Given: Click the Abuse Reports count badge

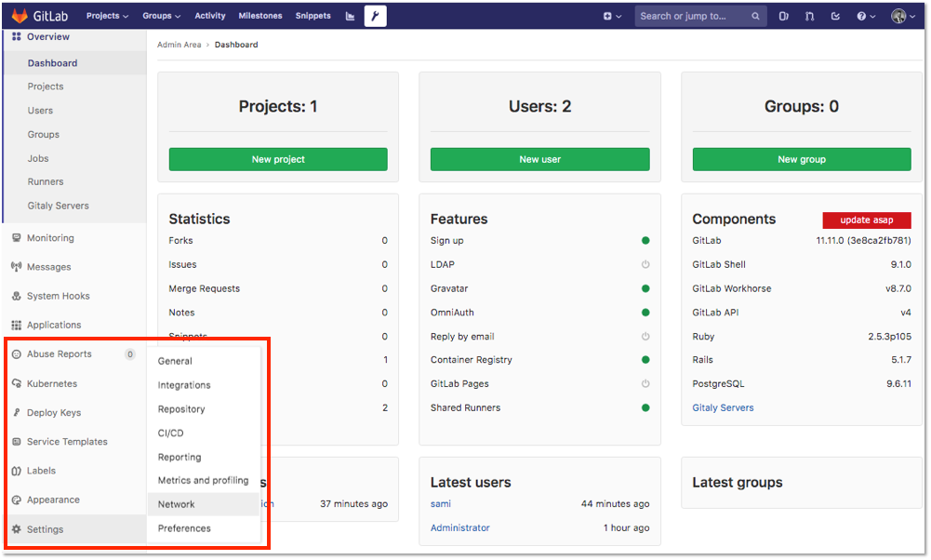Looking at the screenshot, I should pyautogui.click(x=129, y=354).
